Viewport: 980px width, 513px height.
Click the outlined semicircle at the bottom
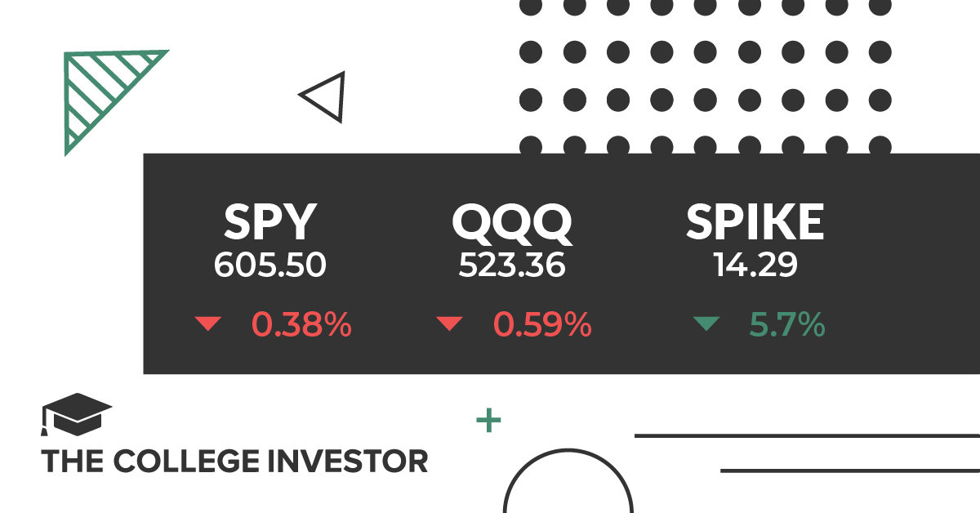coord(568,480)
